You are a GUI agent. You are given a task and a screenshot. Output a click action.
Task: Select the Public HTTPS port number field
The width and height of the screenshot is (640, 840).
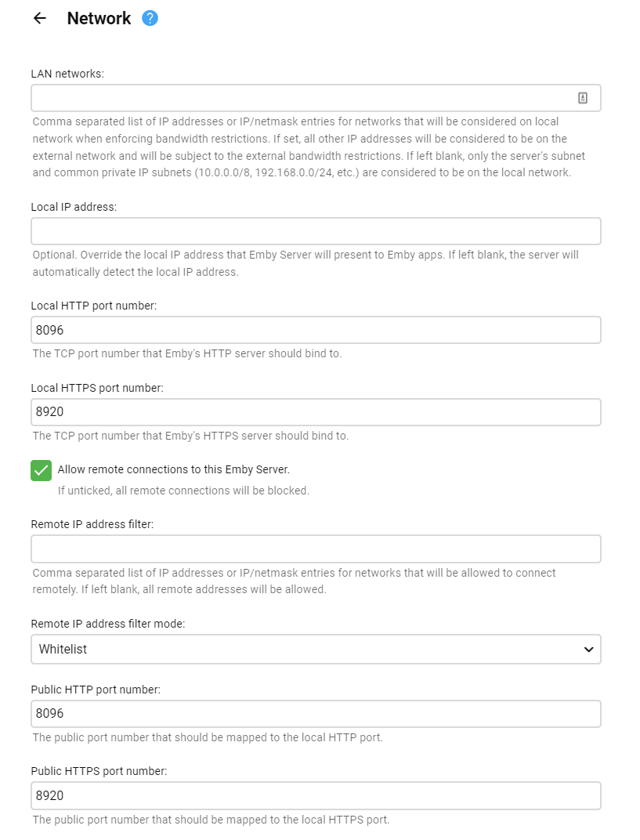316,795
